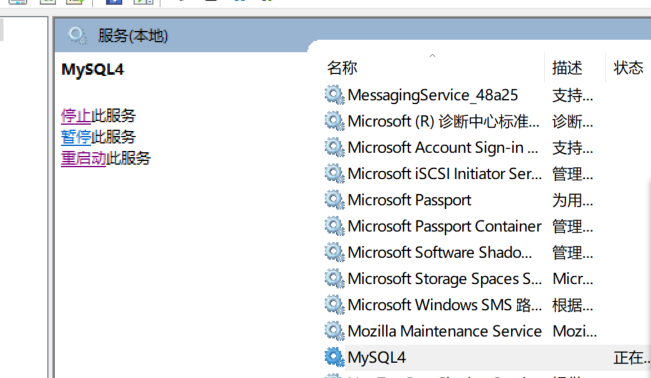Click gear icon of Microsoft Storage Spaces
This screenshot has height=378, width=651.
point(334,279)
